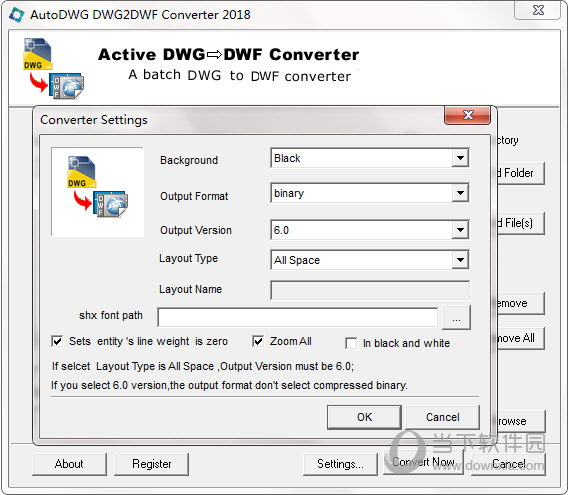The width and height of the screenshot is (569, 495).
Task: Select the binary value in Output Format
Action: pyautogui.click(x=289, y=193)
